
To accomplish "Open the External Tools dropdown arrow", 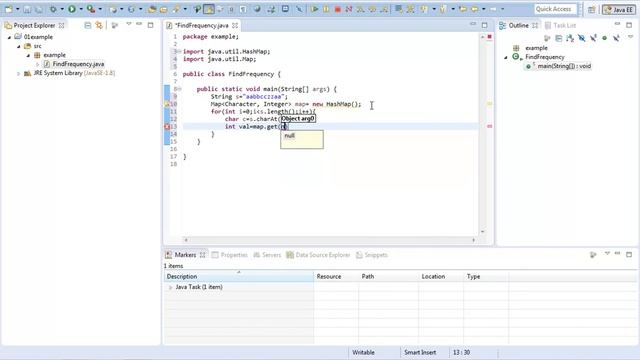I will tap(100, 9).
